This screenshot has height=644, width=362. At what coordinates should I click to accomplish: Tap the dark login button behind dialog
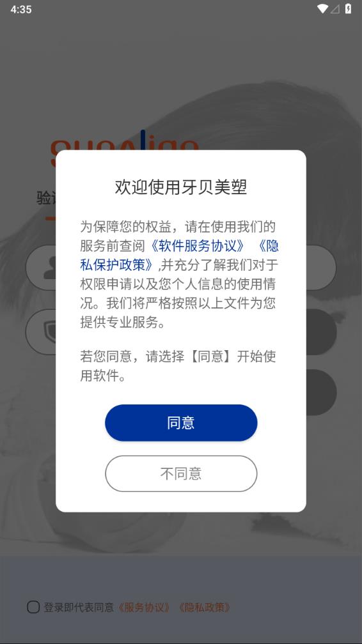tap(322, 392)
